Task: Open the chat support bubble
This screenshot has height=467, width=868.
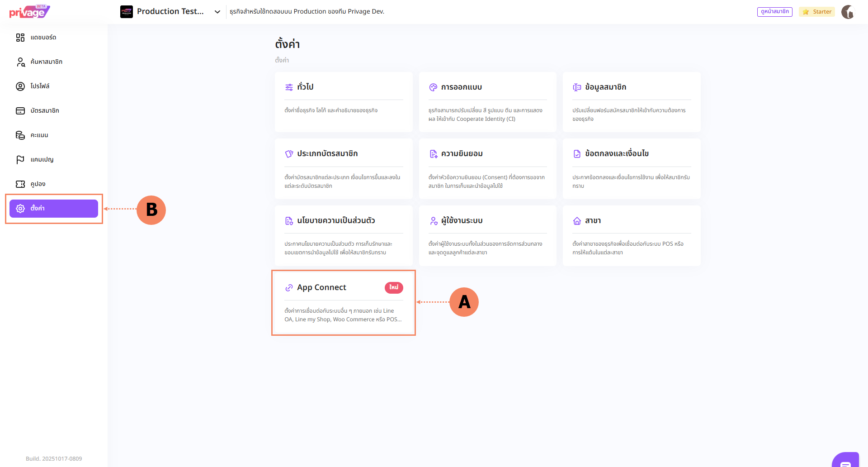Action: [846, 462]
